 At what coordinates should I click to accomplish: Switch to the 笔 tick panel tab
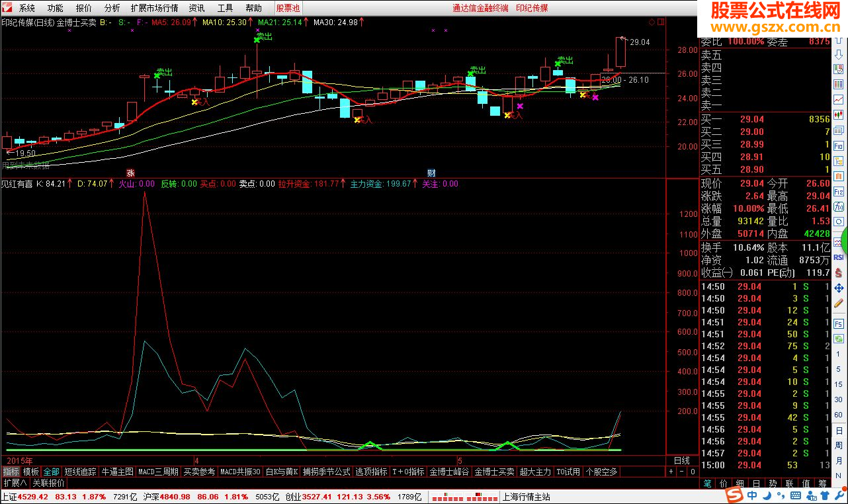pos(708,483)
